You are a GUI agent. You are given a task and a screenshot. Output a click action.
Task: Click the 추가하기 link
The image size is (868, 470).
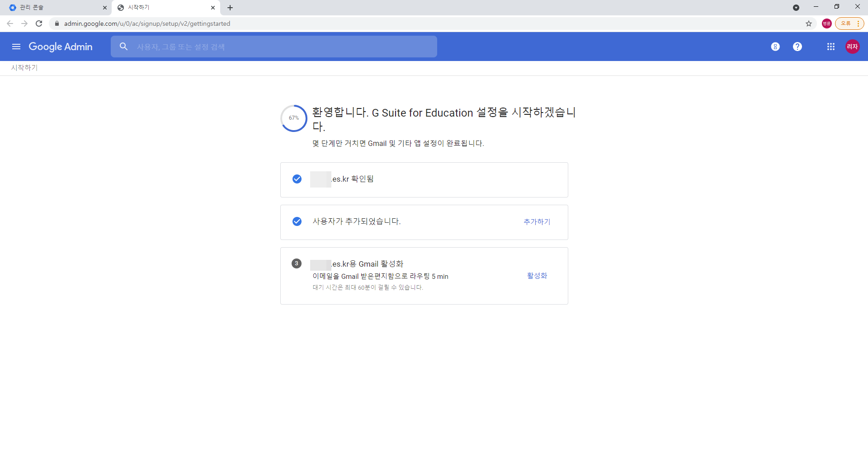pos(537,221)
